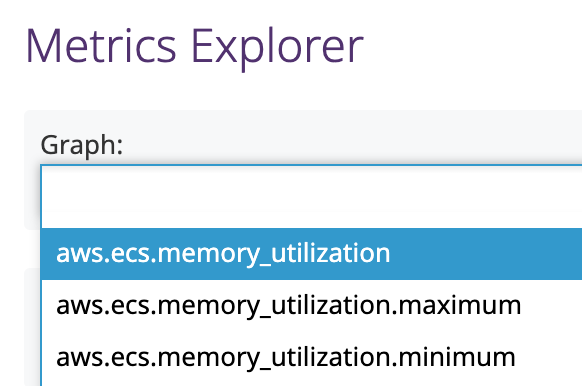Viewport: 582px width, 386px height.
Task: Select the highlighted aws.ecs.memory_utilization option
Action: coord(312,254)
